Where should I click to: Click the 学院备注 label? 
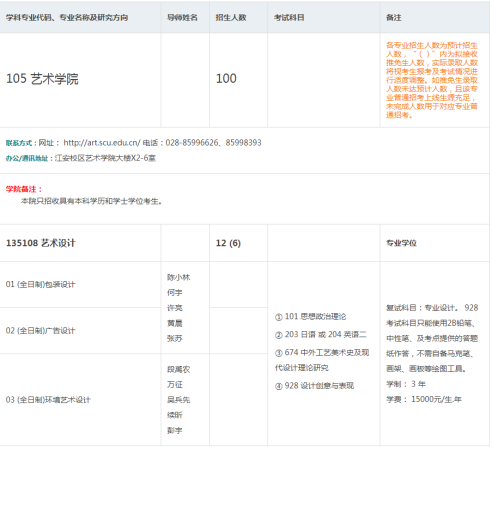[x=24, y=189]
